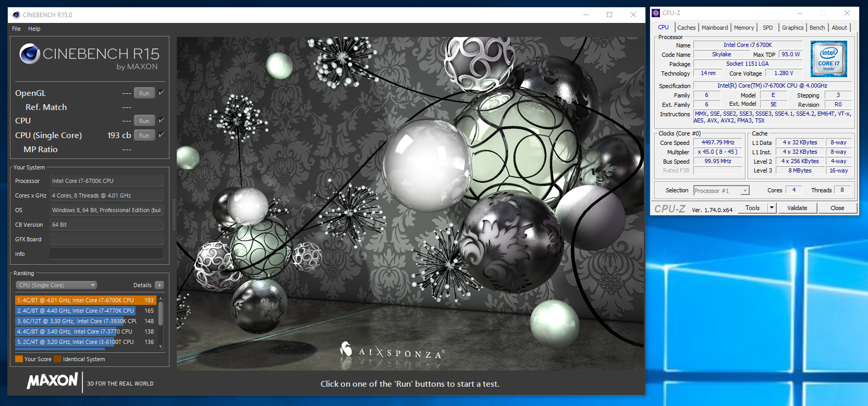Click the Tools button in CPU-Z
Viewport: 868px width, 406px height.
[753, 208]
